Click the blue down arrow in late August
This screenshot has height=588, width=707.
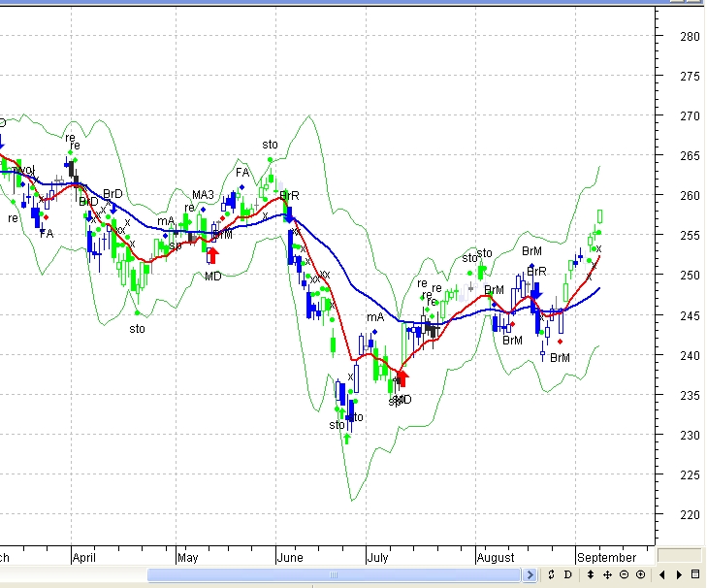pos(536,292)
